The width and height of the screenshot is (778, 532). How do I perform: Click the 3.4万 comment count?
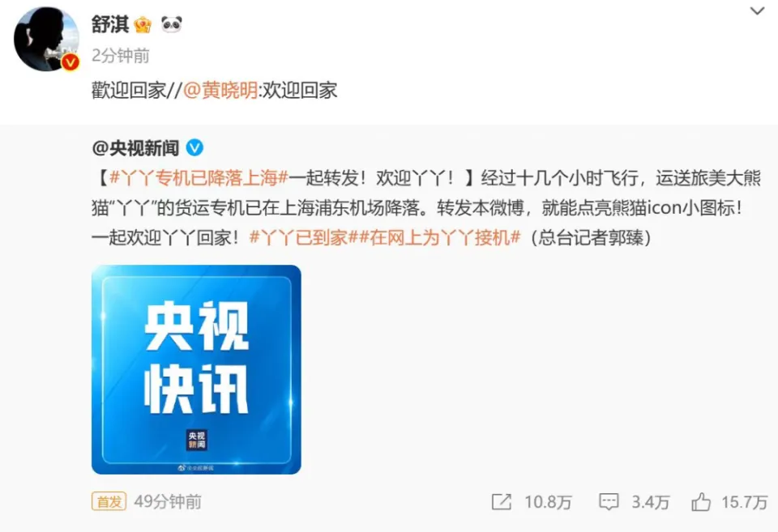pyautogui.click(x=650, y=502)
